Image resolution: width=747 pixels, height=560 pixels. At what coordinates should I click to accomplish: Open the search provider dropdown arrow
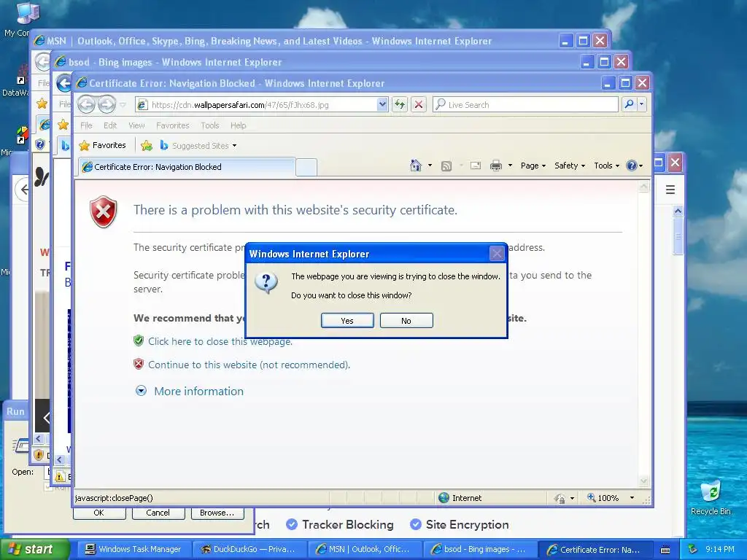pos(642,104)
